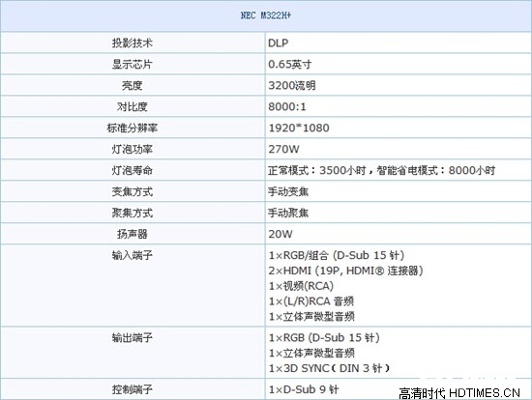Select the 输出端子 label
Image resolution: width=532 pixels, height=400 pixels.
(132, 337)
